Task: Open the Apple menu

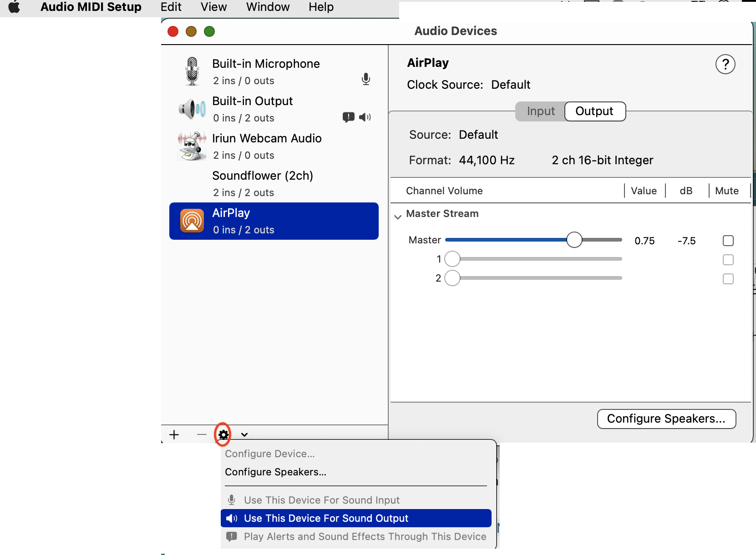Action: point(14,7)
